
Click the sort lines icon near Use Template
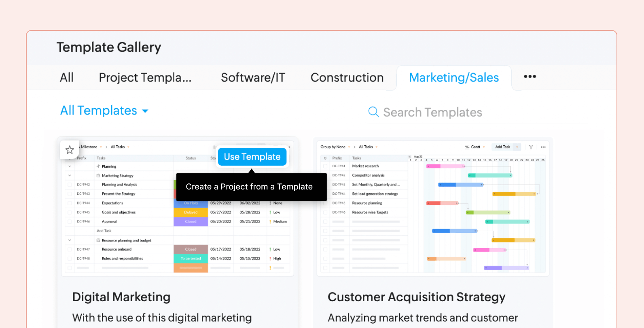214,147
